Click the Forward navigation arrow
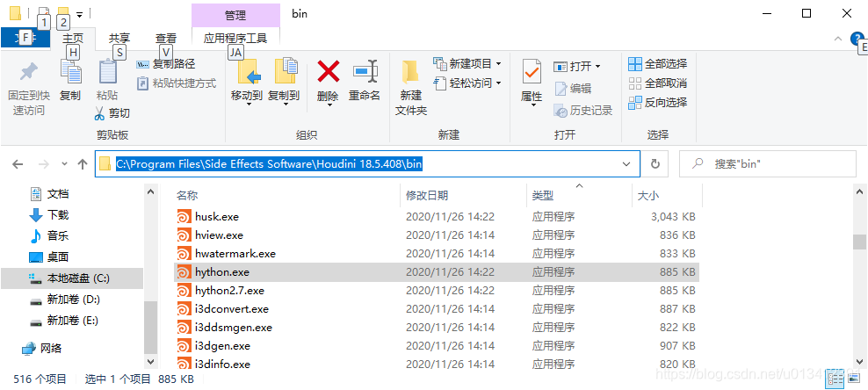The height and width of the screenshot is (390, 868). click(x=44, y=164)
